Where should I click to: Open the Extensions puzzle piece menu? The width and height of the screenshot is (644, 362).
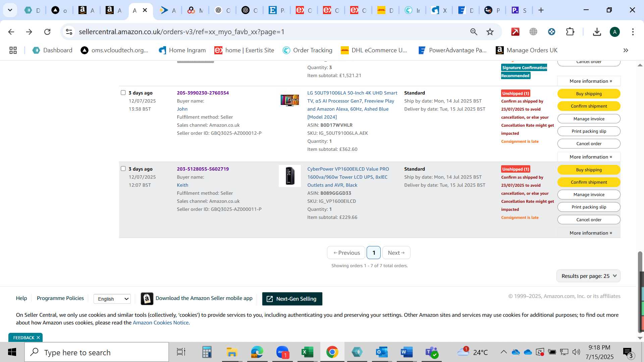[570, 32]
